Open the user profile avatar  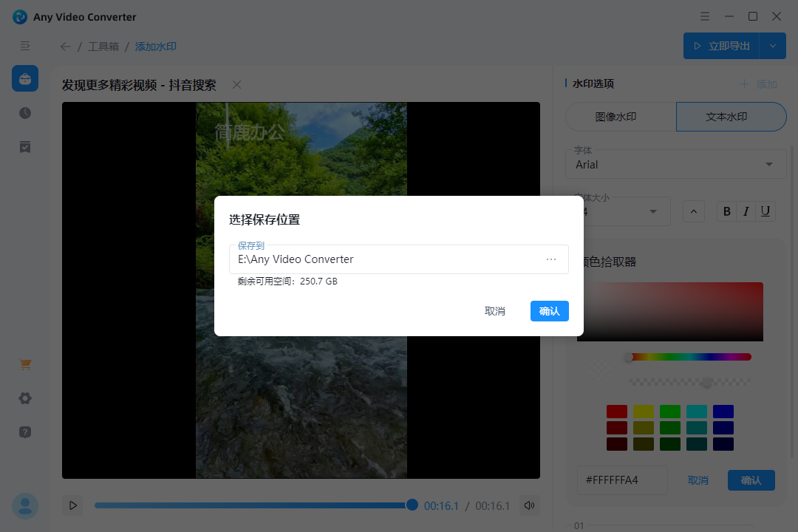(24, 505)
